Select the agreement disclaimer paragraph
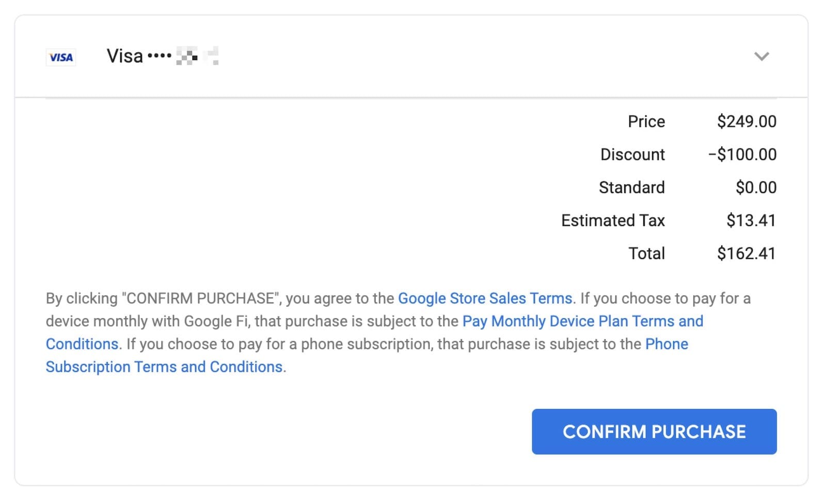This screenshot has width=824, height=504. tap(398, 332)
